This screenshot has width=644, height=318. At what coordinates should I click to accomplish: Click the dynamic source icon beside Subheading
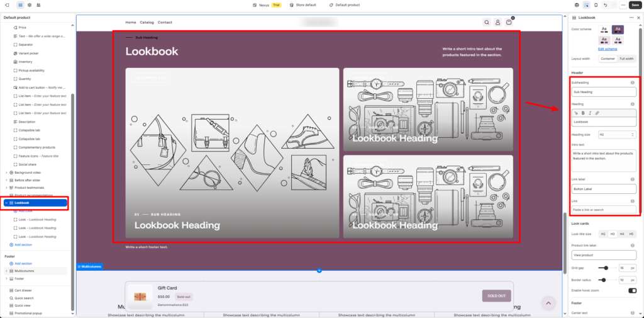click(633, 82)
